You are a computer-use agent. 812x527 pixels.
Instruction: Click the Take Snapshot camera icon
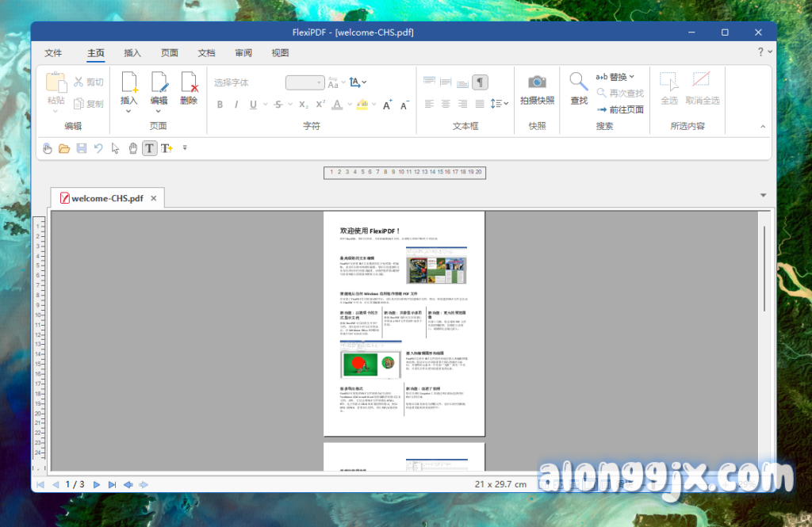pos(537,82)
